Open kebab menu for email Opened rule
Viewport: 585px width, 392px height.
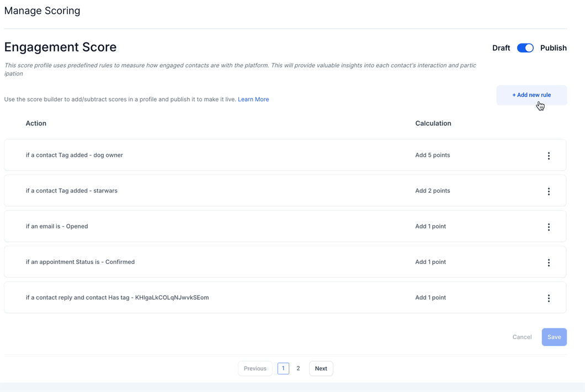tap(549, 227)
